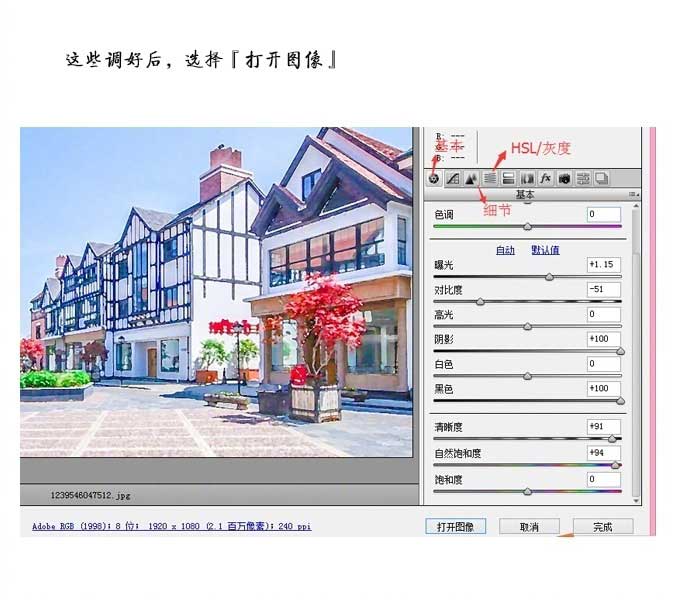Click the 对比度 value field -51

pos(604,289)
